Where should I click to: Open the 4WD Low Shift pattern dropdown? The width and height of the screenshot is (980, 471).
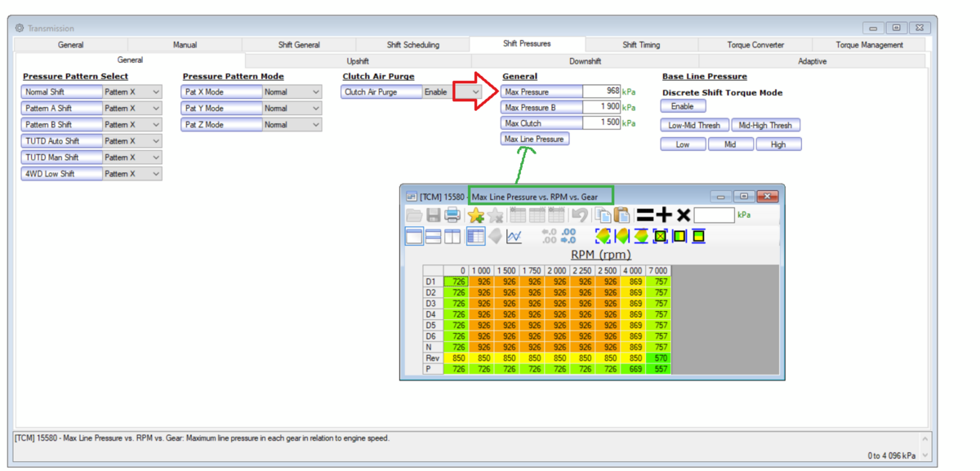155,174
